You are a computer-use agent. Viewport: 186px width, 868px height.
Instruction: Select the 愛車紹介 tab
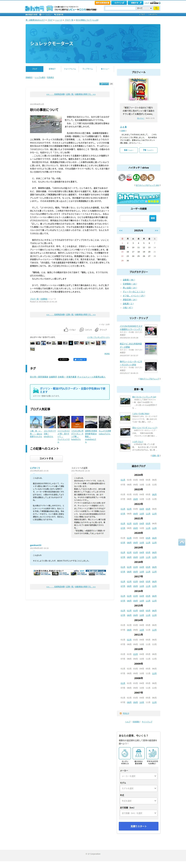click(52, 69)
